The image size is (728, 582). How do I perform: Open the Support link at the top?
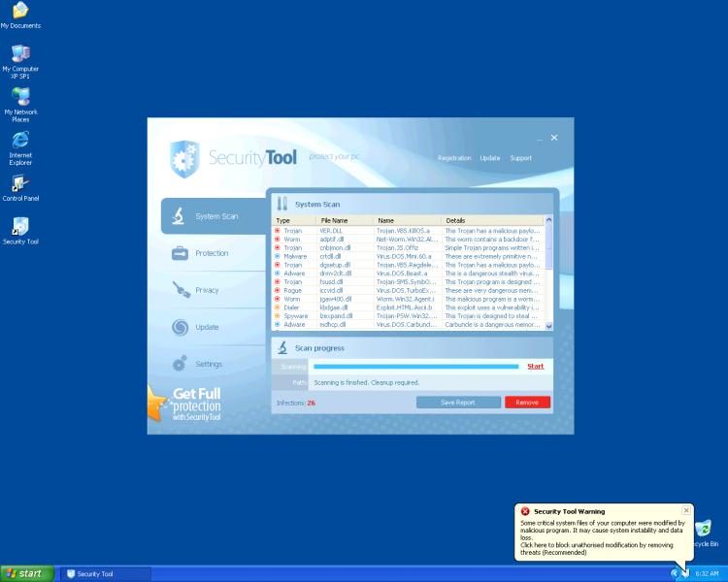pyautogui.click(x=521, y=158)
